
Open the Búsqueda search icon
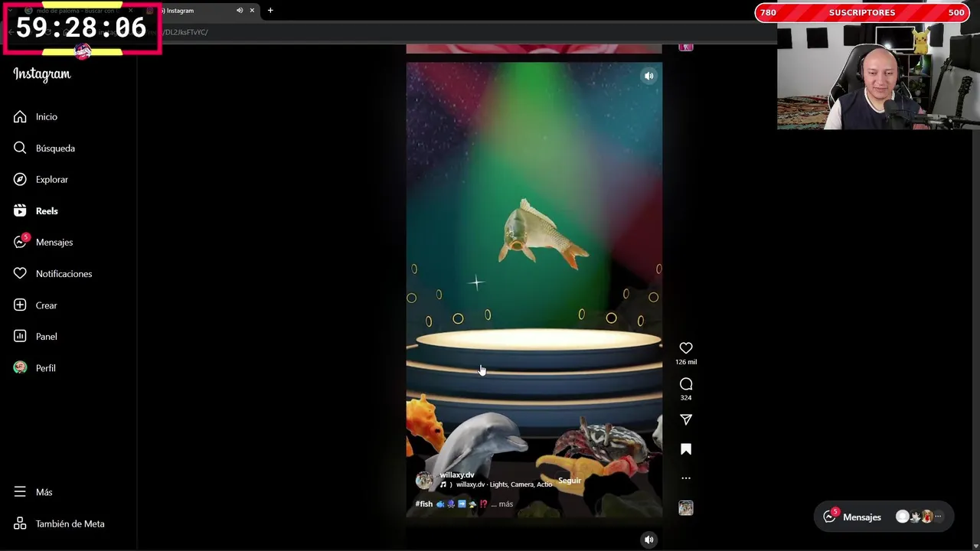pos(20,148)
